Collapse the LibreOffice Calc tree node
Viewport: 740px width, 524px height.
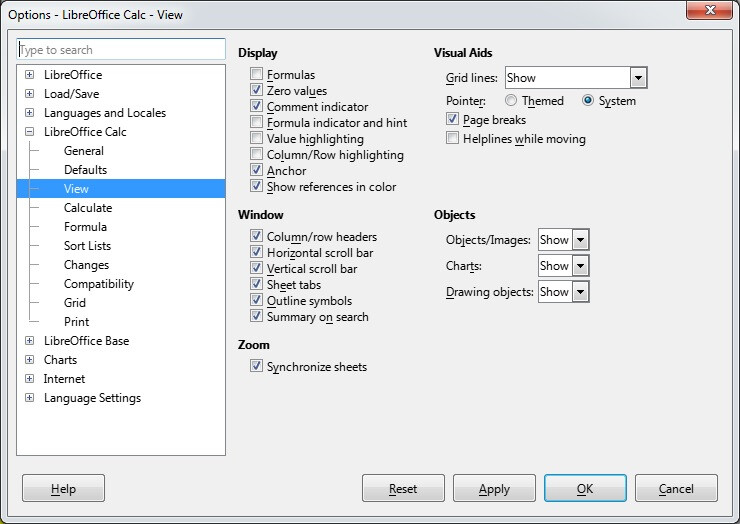click(29, 132)
